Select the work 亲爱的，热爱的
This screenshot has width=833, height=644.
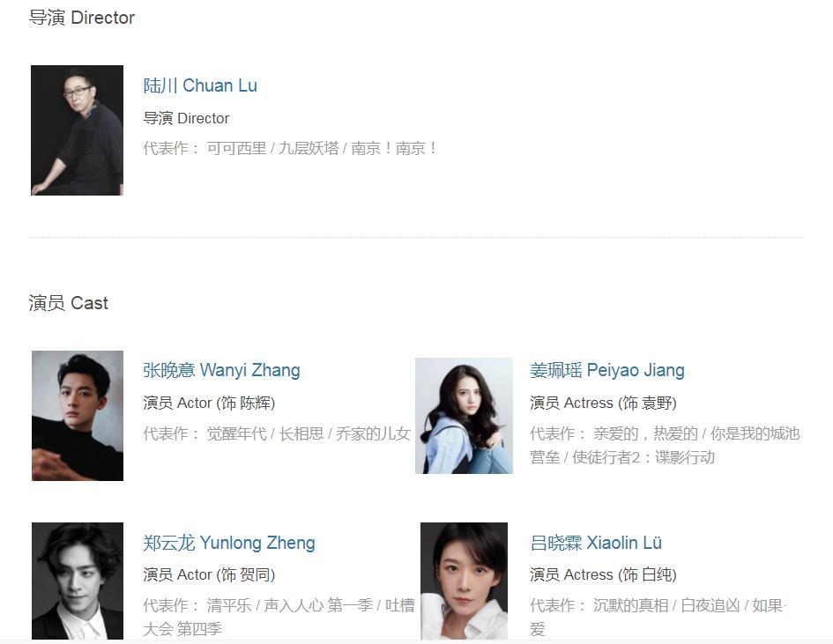click(x=645, y=433)
